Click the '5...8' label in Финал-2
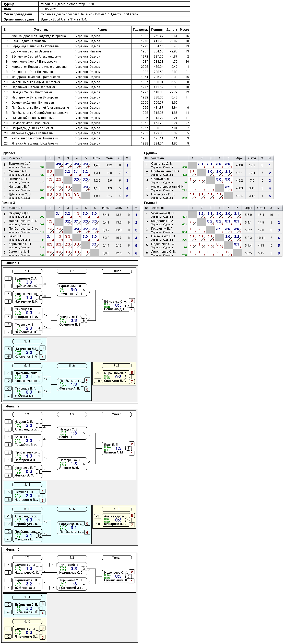 [27, 509]
